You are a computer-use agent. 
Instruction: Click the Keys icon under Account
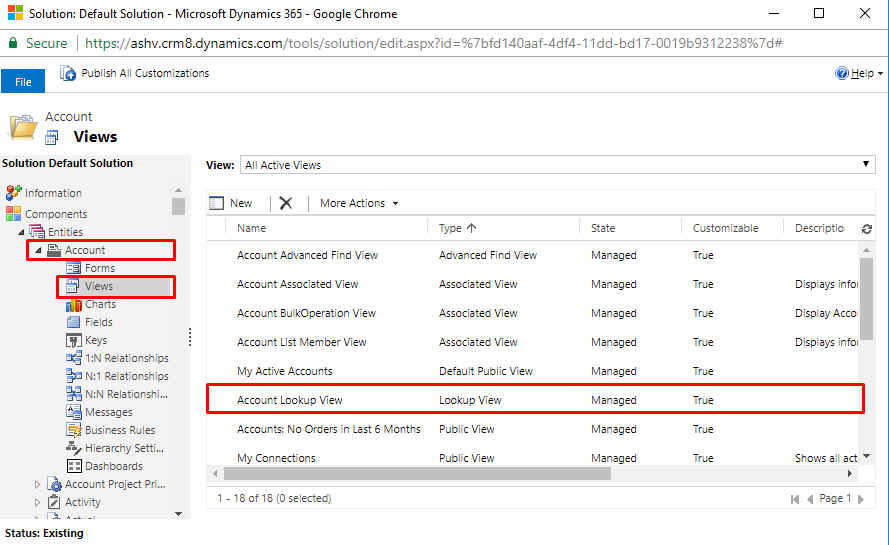pos(74,340)
